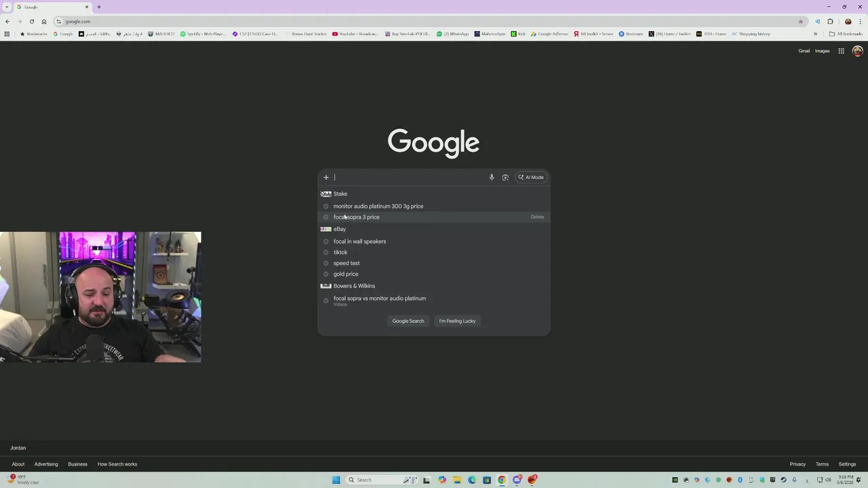
Task: Expand the hidden bookmarks chevron
Action: tap(816, 34)
